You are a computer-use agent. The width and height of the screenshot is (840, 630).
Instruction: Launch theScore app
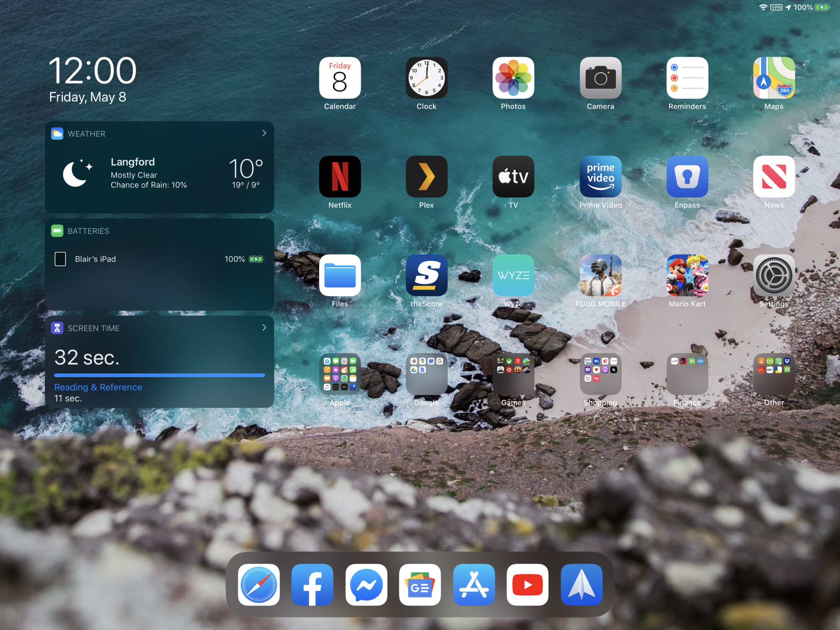click(x=426, y=275)
